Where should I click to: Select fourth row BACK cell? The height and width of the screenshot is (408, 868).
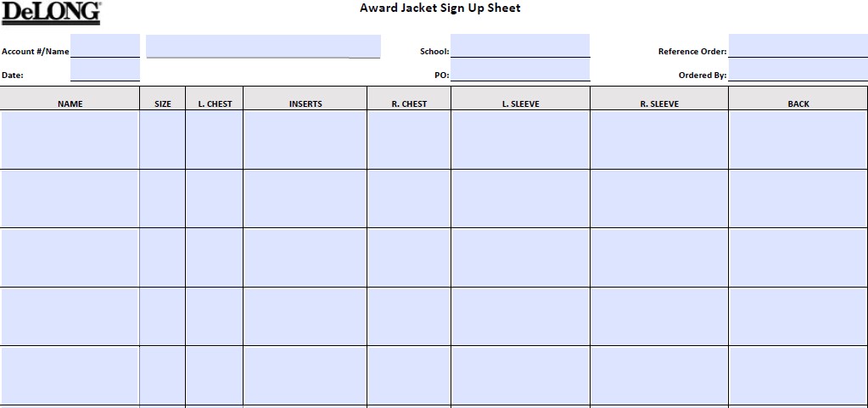point(798,316)
